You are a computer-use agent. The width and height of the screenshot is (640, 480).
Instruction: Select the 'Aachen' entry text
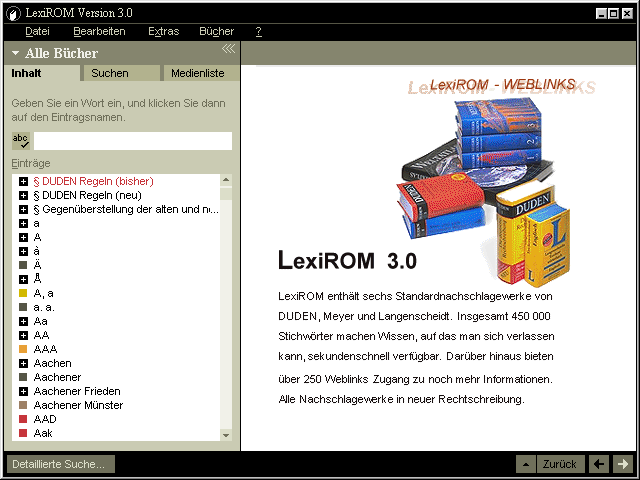point(52,363)
